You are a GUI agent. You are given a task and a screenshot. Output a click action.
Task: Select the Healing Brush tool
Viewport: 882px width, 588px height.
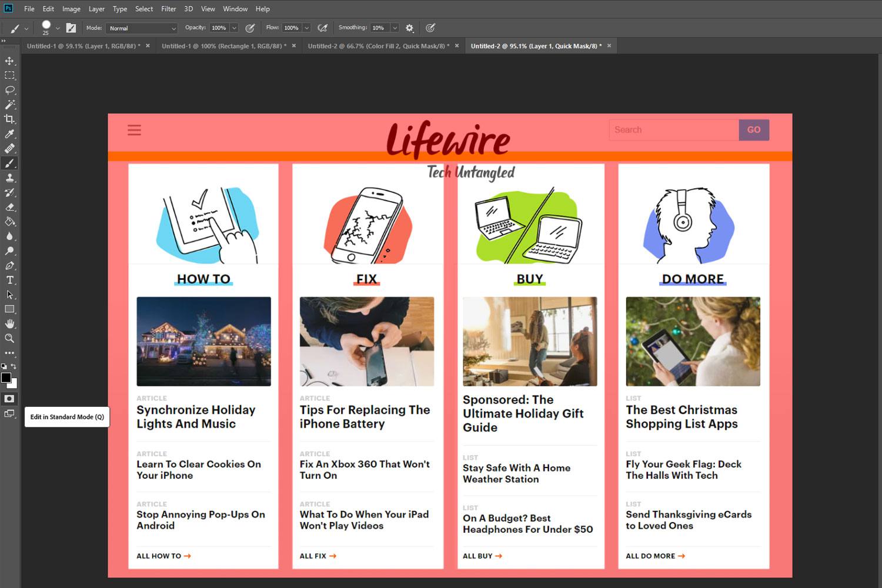click(9, 149)
